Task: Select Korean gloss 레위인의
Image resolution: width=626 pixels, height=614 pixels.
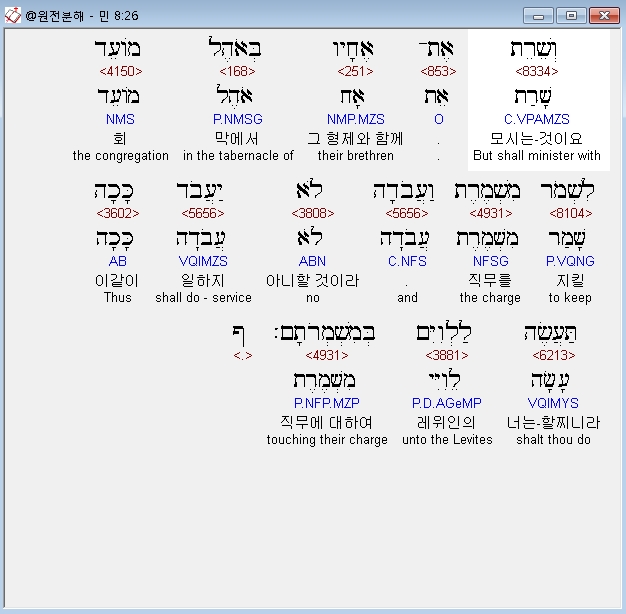Action: [446, 422]
